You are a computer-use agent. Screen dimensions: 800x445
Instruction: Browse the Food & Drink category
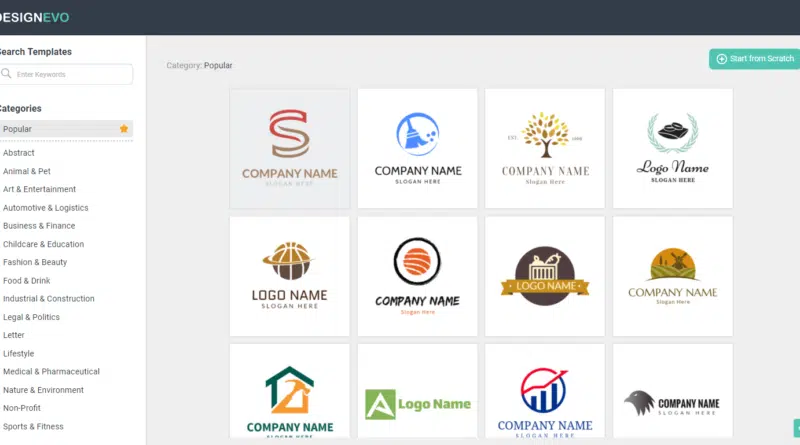click(x=26, y=280)
